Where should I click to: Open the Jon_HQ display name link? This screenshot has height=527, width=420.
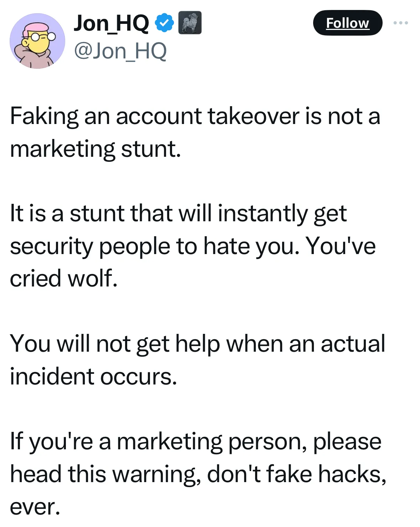tap(111, 23)
